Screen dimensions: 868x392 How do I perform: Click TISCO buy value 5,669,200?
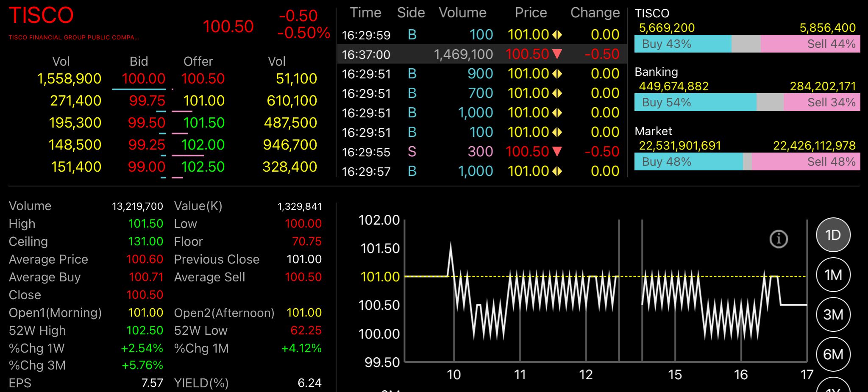coord(667,28)
